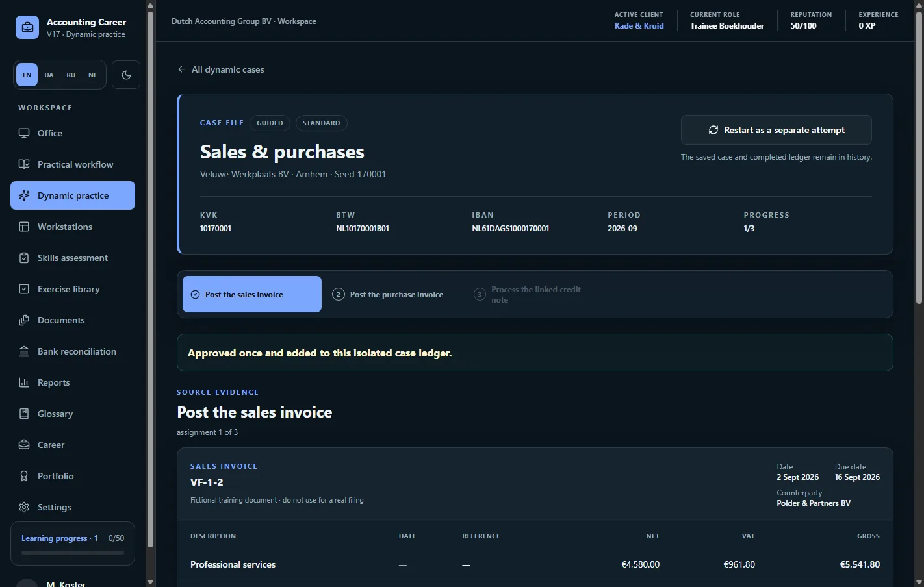Click the GUIDED tag

point(270,123)
